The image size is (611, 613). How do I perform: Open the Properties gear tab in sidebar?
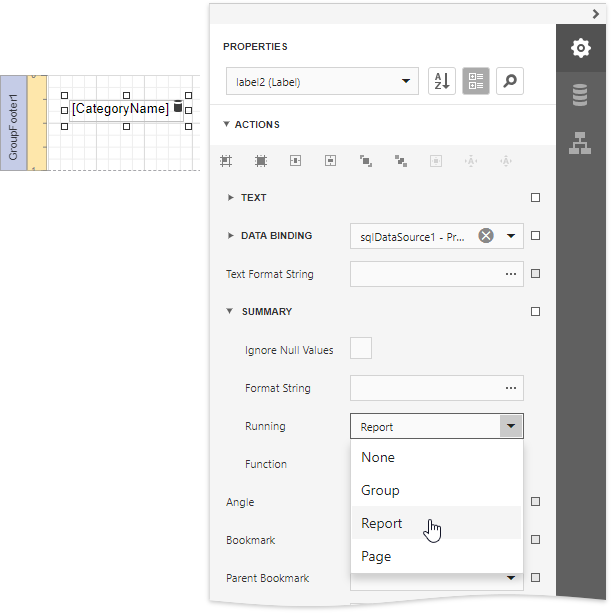580,48
